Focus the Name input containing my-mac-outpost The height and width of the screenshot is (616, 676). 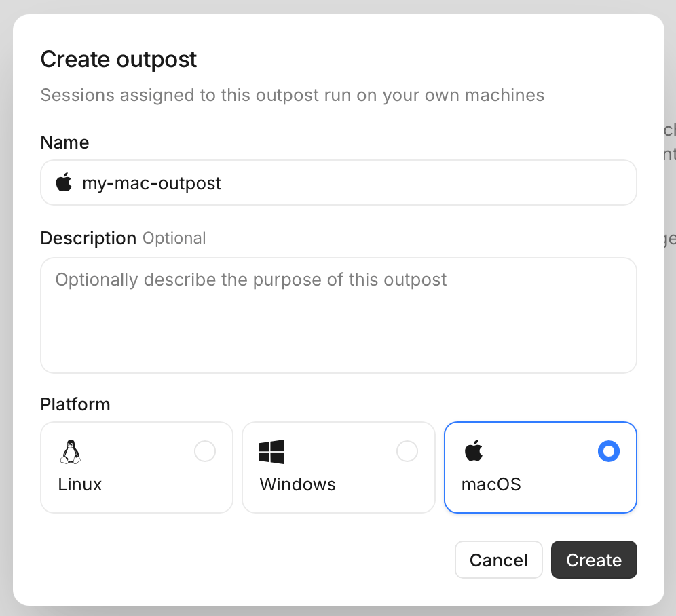point(339,182)
